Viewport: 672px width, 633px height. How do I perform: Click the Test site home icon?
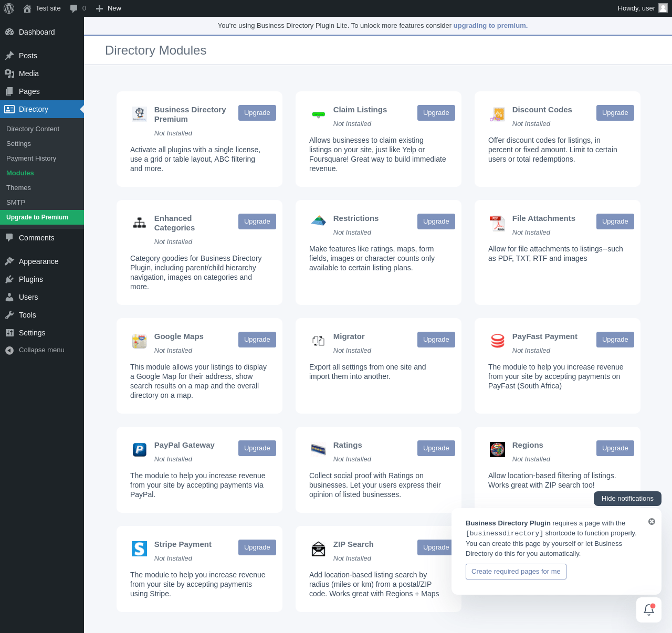click(27, 8)
